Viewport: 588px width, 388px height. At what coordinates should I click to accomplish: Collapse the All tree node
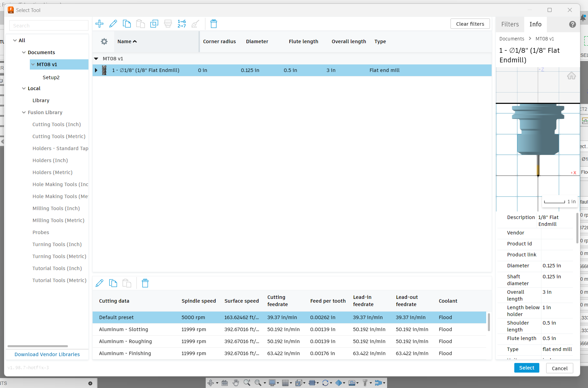point(15,40)
